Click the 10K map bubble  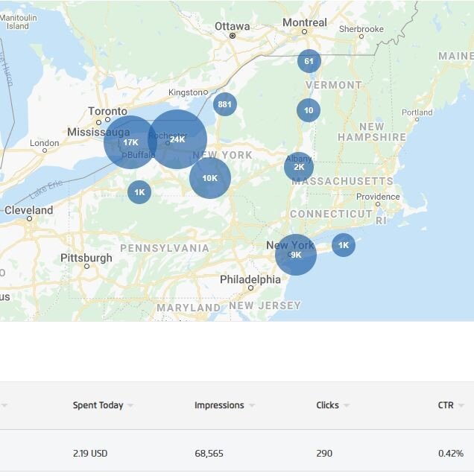click(209, 178)
